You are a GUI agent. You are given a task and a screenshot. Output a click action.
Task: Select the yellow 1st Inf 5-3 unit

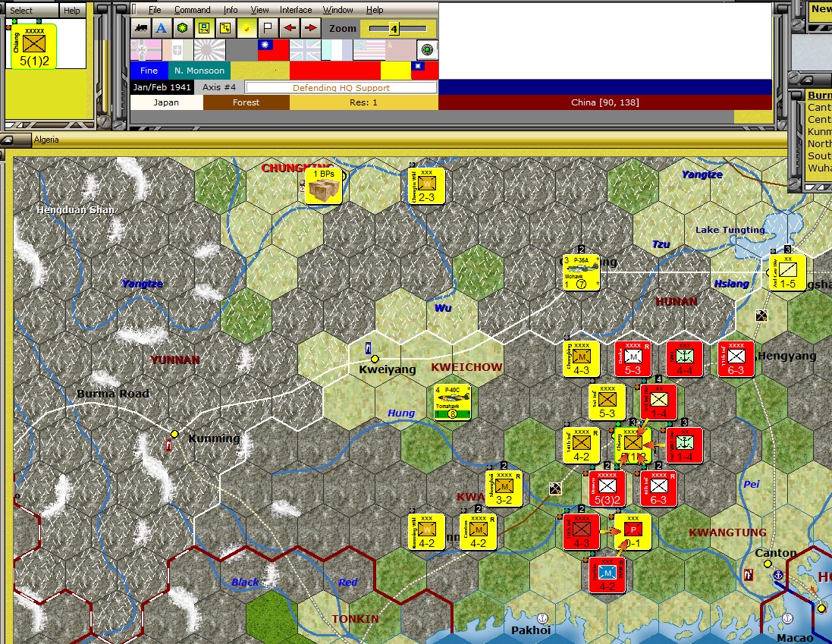coord(607,403)
